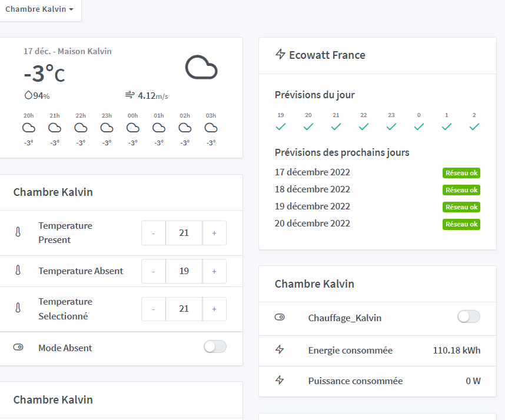This screenshot has height=420, width=505.
Task: Increase Temperature Present with plus button
Action: click(x=214, y=233)
